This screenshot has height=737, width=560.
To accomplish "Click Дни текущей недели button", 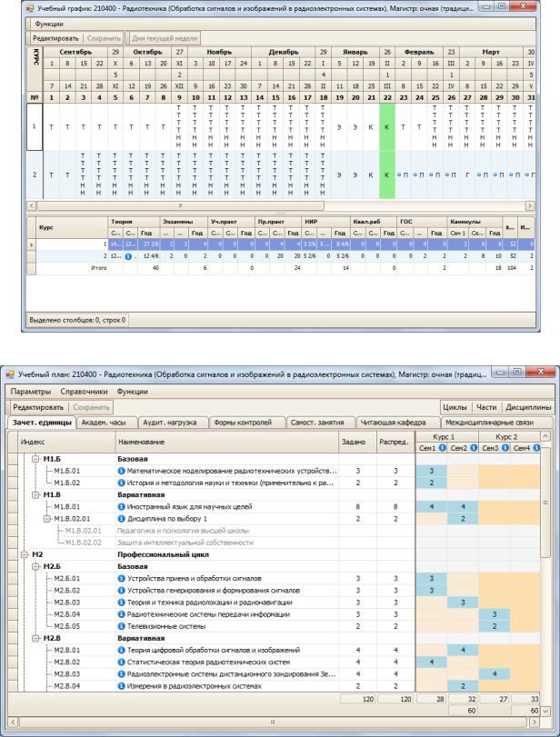I will [165, 38].
